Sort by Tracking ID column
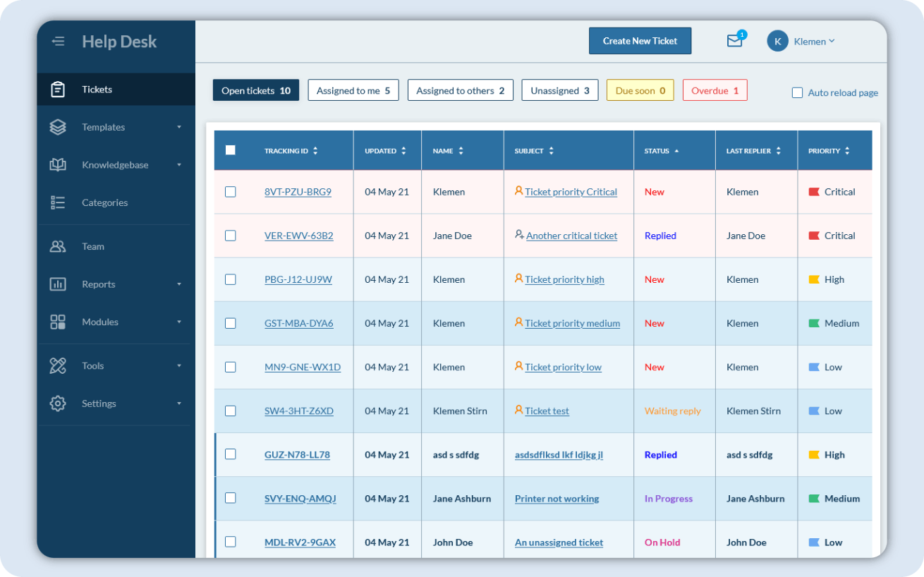The height and width of the screenshot is (577, 924). click(x=291, y=151)
